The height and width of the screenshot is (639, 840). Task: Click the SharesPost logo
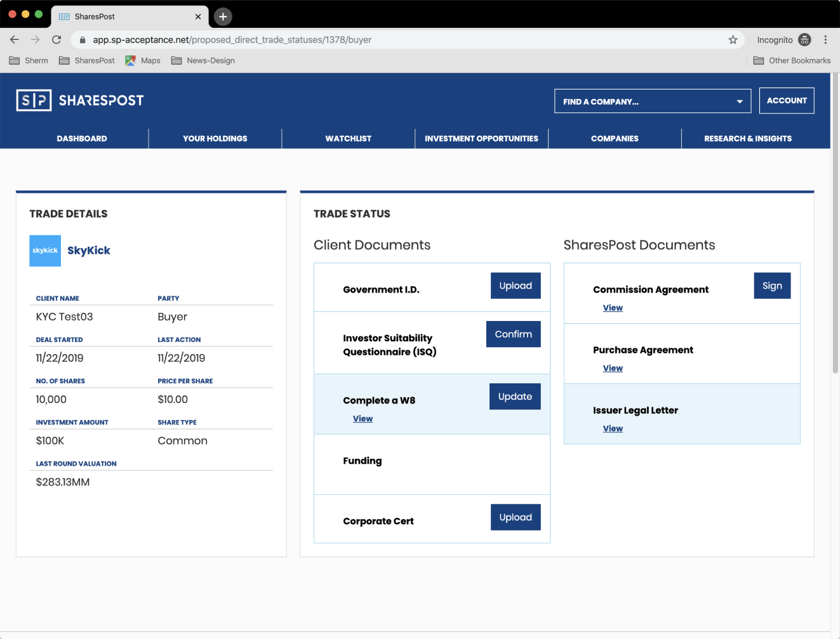tap(79, 100)
